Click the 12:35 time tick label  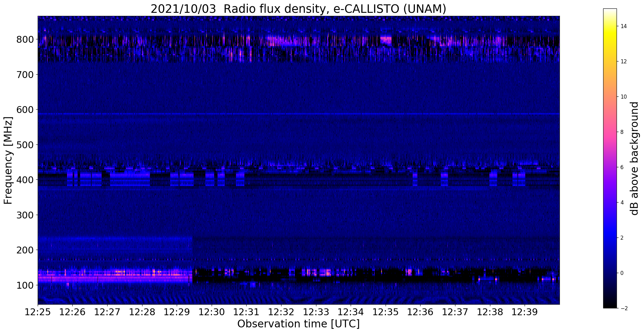[386, 312]
